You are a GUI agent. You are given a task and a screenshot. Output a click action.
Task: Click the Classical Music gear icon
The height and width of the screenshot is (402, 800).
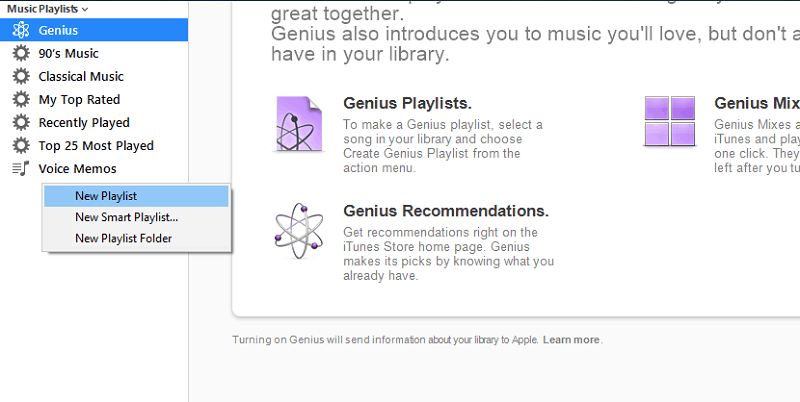20,76
